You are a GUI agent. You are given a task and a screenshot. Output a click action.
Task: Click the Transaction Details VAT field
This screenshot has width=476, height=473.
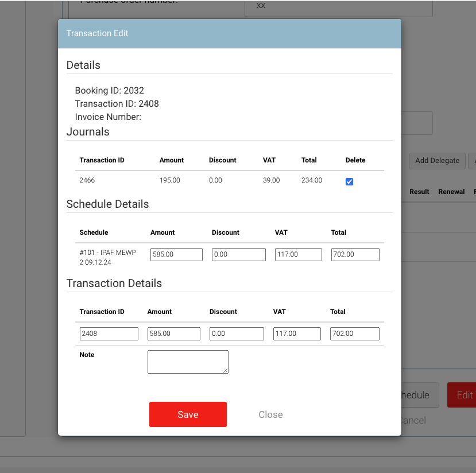coord(296,334)
